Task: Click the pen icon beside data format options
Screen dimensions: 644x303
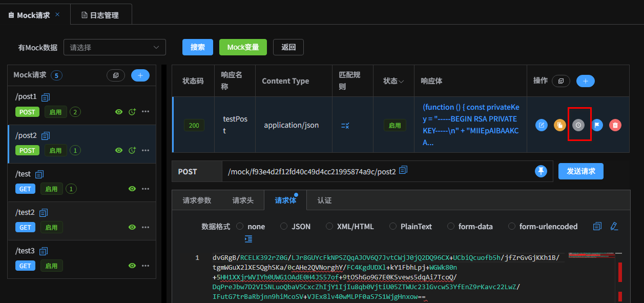Action: click(x=614, y=226)
